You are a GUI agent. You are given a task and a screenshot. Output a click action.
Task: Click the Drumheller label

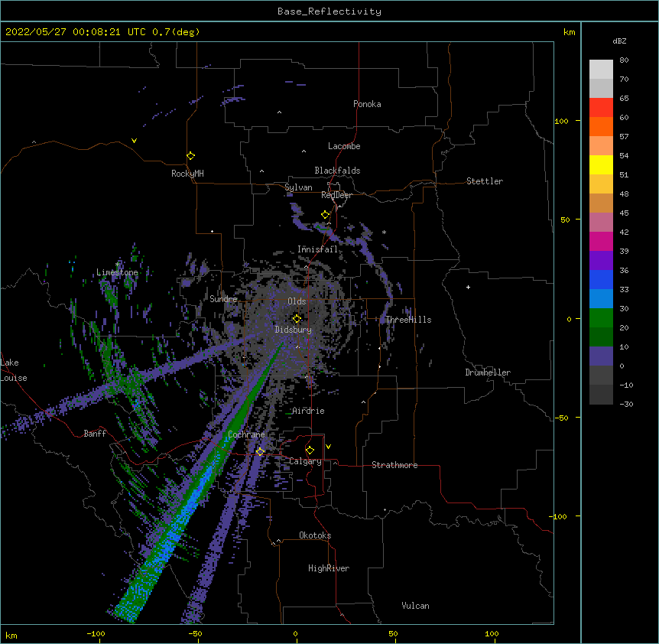(x=488, y=372)
